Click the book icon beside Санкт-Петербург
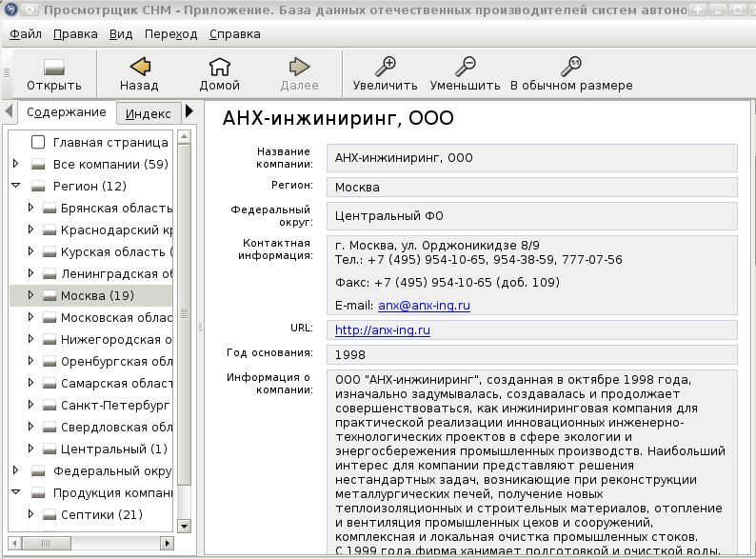The height and width of the screenshot is (559, 756). click(x=50, y=405)
